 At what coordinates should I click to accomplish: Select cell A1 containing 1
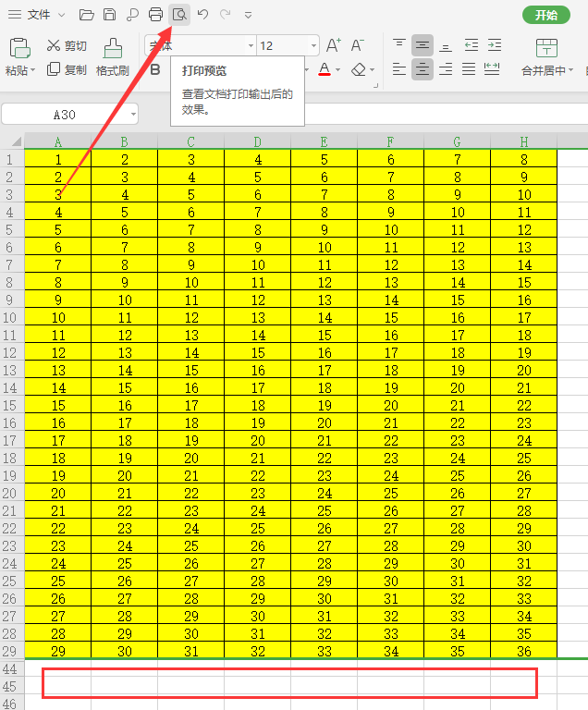58,159
